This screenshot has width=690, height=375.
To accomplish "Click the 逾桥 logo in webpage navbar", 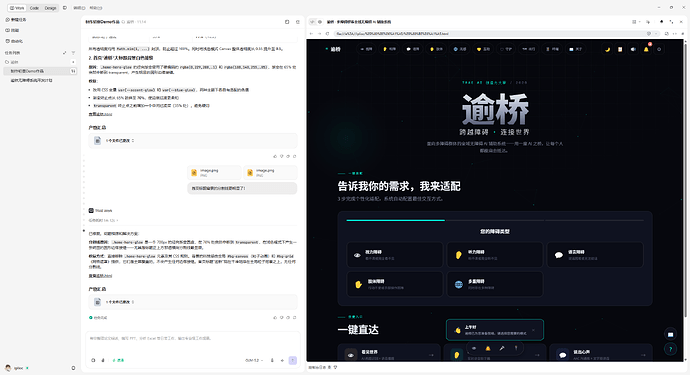I will (x=333, y=49).
